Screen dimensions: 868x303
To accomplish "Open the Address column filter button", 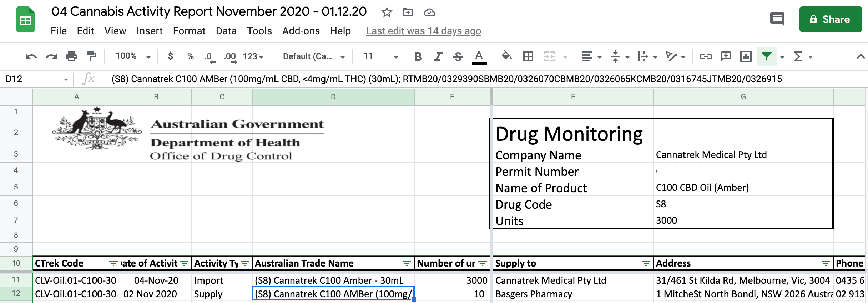I will coord(826,263).
